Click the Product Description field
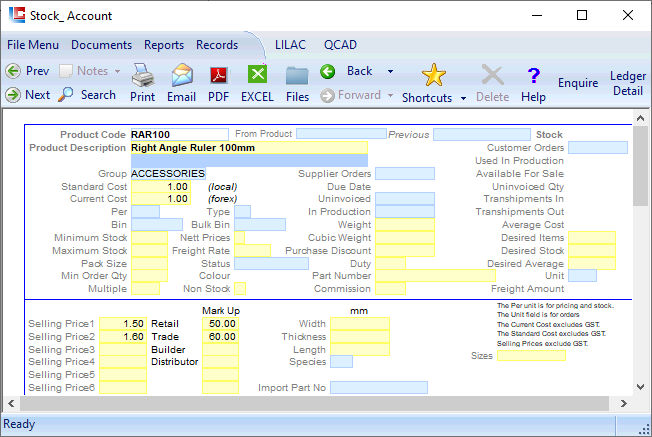This screenshot has width=652, height=437. click(249, 148)
